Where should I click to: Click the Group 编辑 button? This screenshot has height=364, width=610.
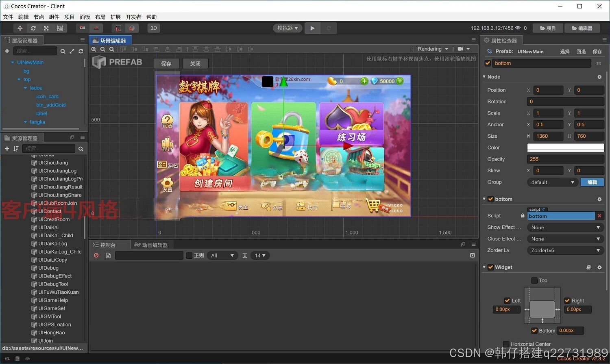592,182
